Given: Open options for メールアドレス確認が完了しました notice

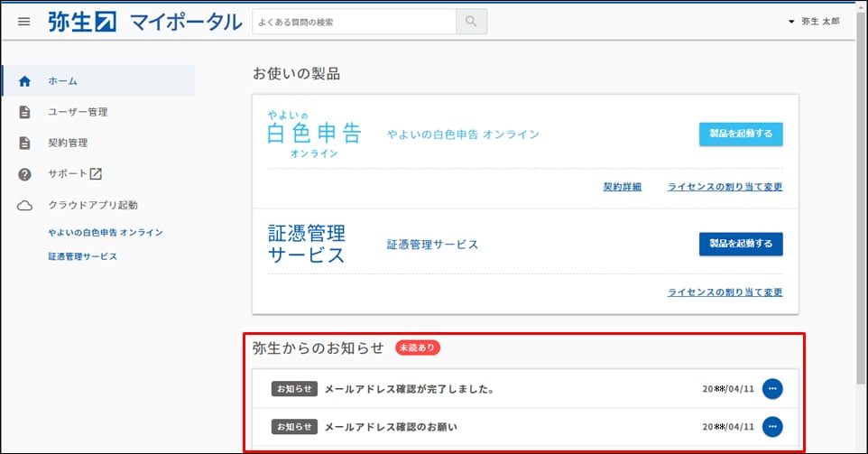Looking at the screenshot, I should click(772, 389).
